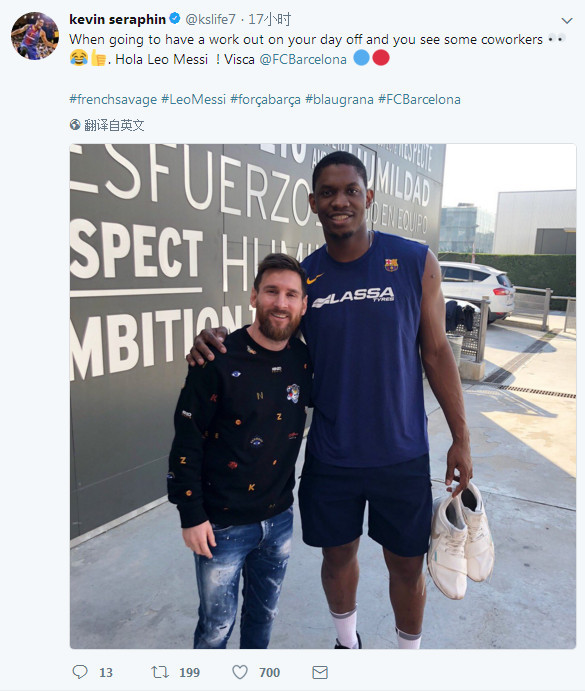Click the reply speech bubble icon
Viewport: 585px width, 691px height.
(x=80, y=672)
